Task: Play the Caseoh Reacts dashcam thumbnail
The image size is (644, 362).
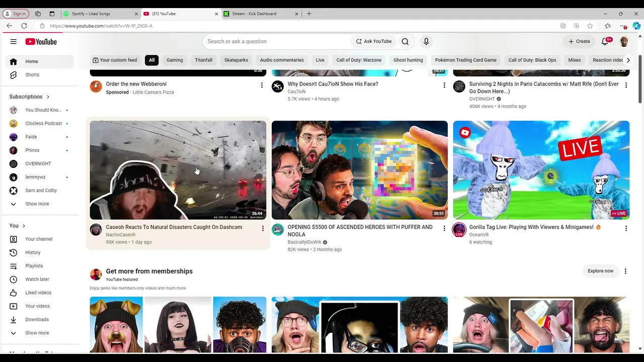Action: point(178,170)
